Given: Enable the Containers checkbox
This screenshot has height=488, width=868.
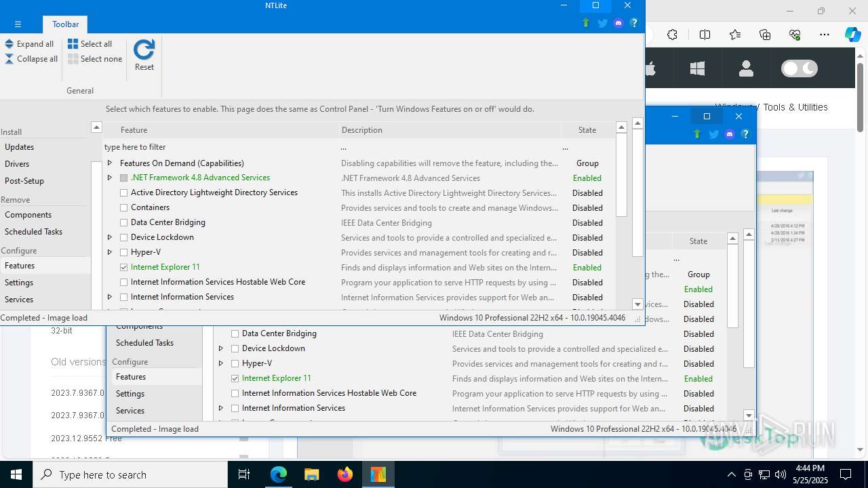Looking at the screenshot, I should [x=123, y=208].
